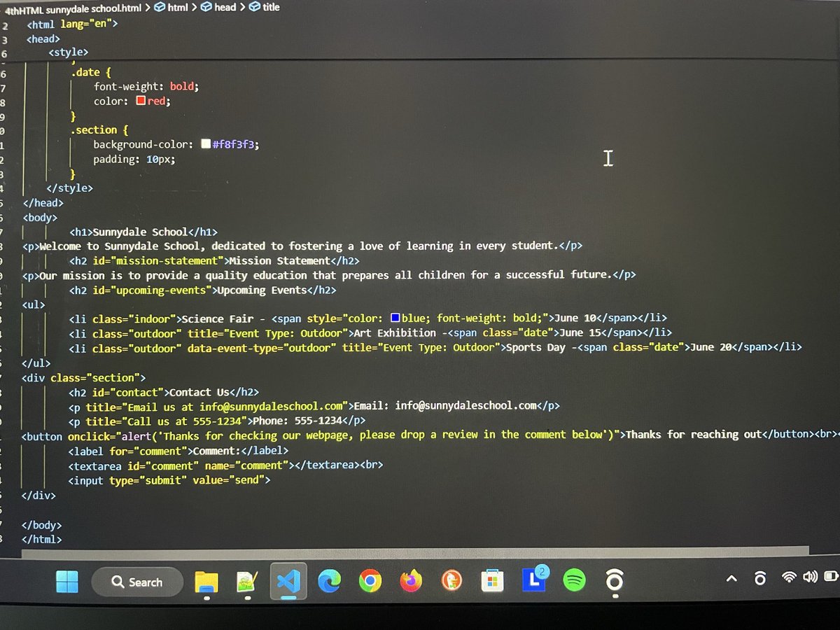Click the id="mission-statement" heading line

[214, 260]
